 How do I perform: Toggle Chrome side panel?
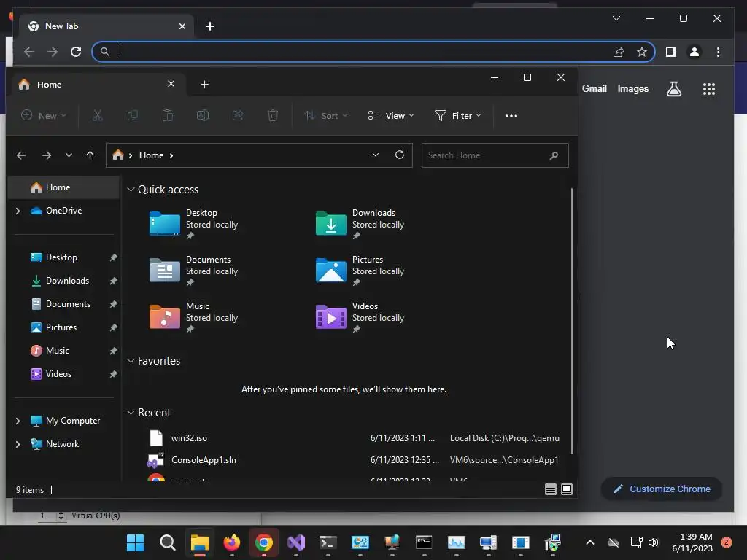coord(671,52)
